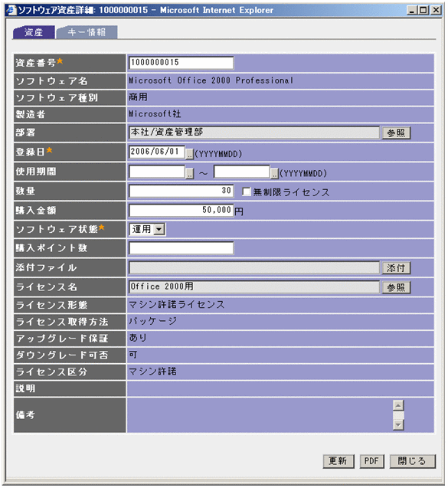Click the 使用期間 start date field

coord(157,171)
